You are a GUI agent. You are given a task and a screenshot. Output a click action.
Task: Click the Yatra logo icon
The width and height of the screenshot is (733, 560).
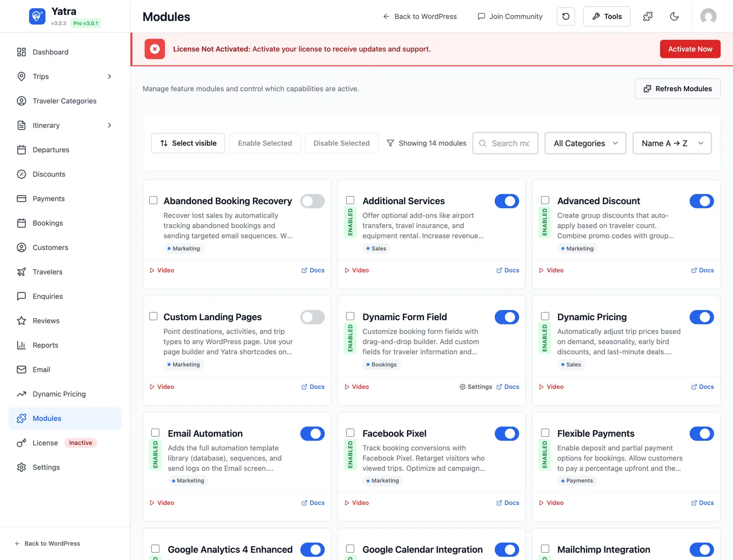[37, 16]
